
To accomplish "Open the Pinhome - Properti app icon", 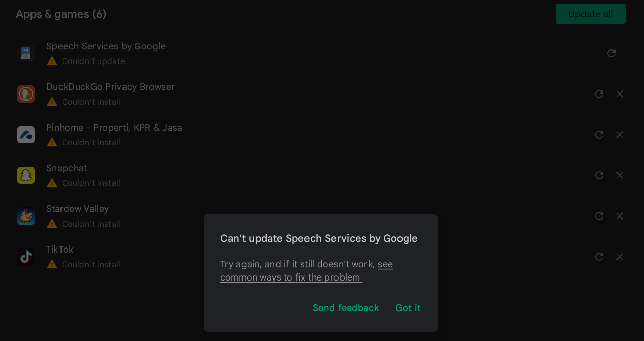I will click(26, 135).
